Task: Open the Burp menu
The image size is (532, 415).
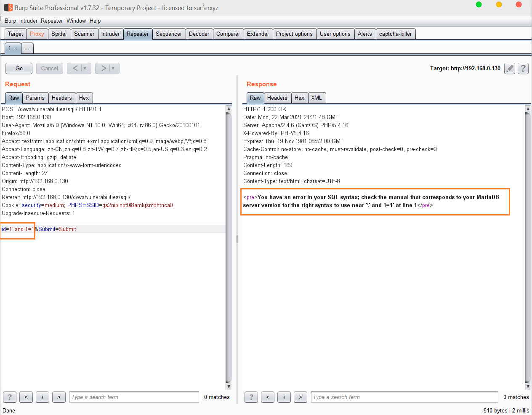Action: click(10, 21)
